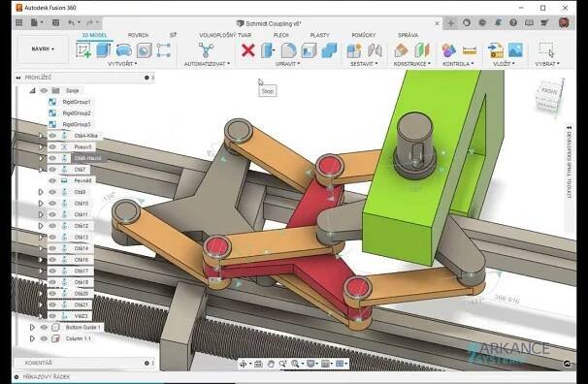
Task: Activate the window Select tool icon
Action: 546,50
